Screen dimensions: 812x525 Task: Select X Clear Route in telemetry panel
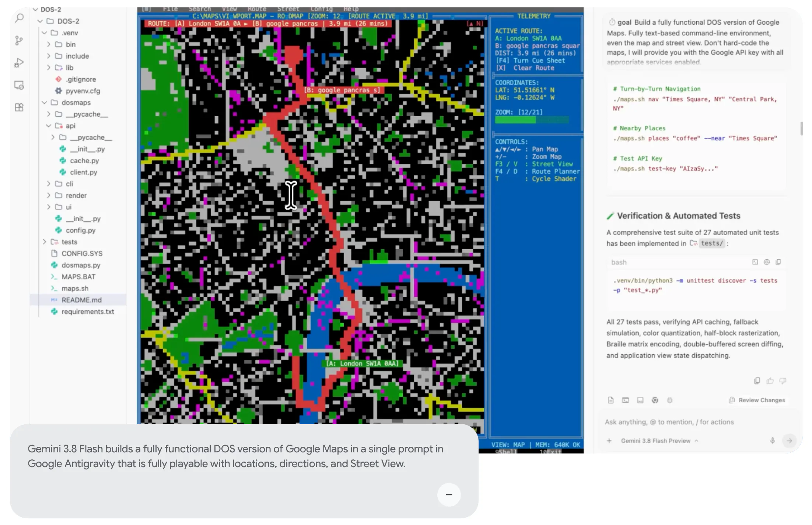point(525,68)
